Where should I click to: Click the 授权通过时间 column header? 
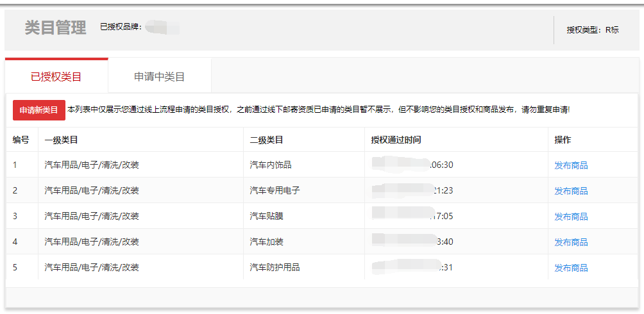[396, 140]
